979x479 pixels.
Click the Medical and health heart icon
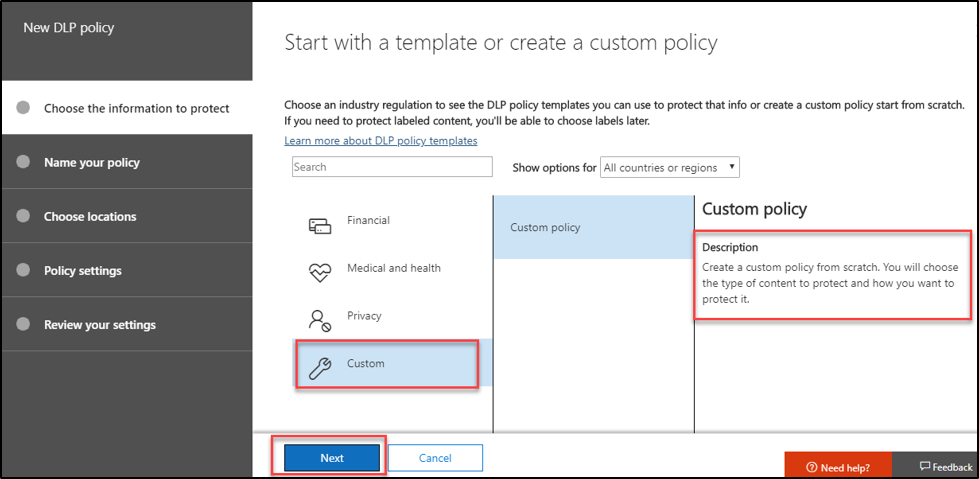point(319,272)
